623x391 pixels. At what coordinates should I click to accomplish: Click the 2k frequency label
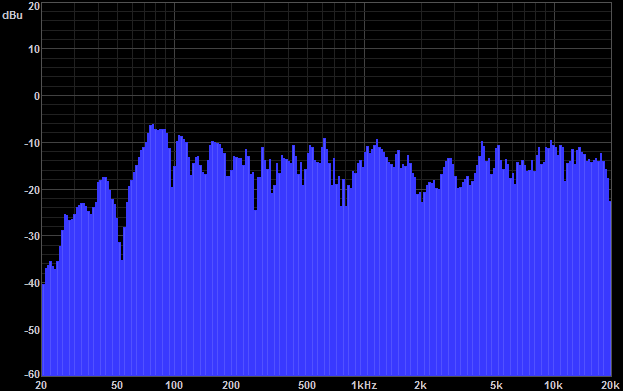420,385
